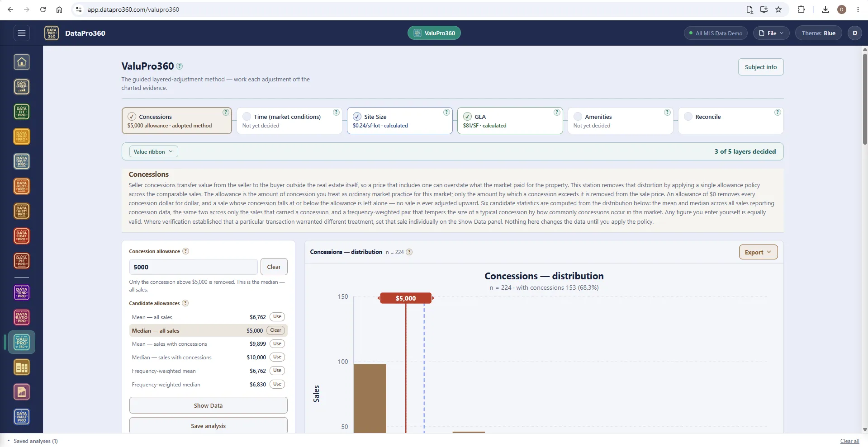Select the Amenities step
The width and height of the screenshot is (868, 447).
[621, 121]
